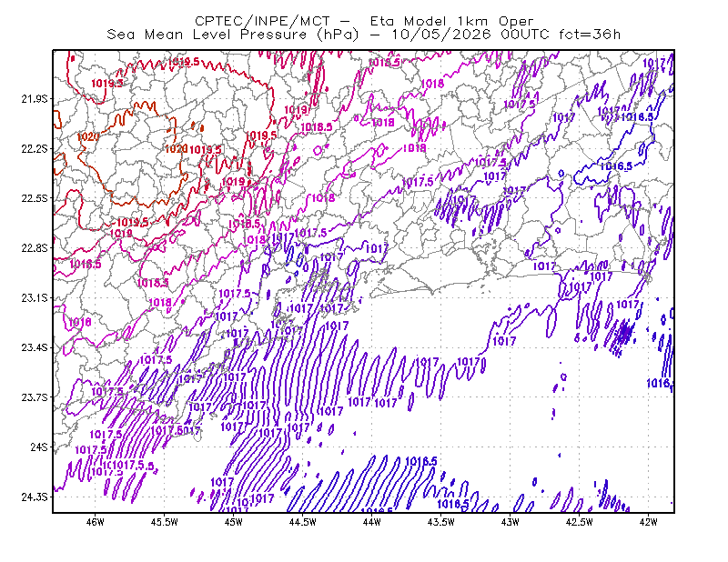Click the 24.3S latitude axis label
This screenshot has height=562, width=728.
[35, 497]
